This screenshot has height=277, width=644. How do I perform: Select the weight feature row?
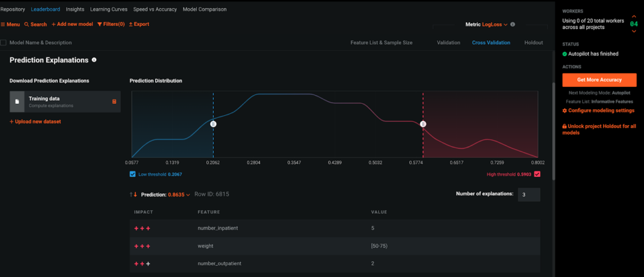point(335,246)
